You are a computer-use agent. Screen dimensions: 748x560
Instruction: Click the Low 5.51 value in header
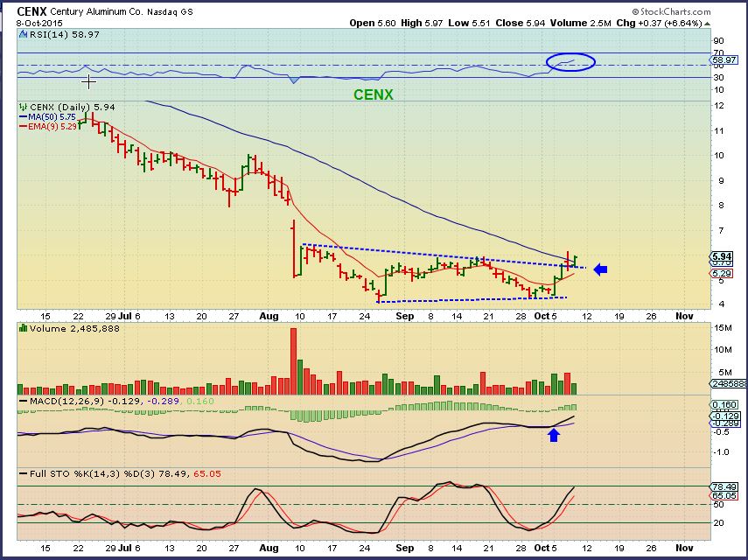(469, 23)
